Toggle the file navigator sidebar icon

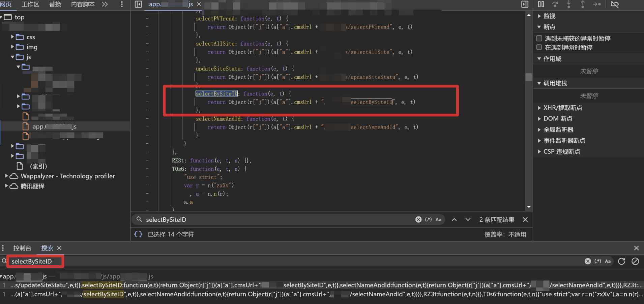pyautogui.click(x=138, y=4)
